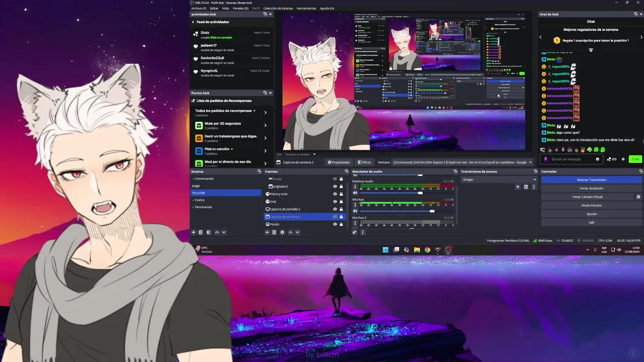Expand Pide tu canción reward

pyautogui.click(x=265, y=150)
